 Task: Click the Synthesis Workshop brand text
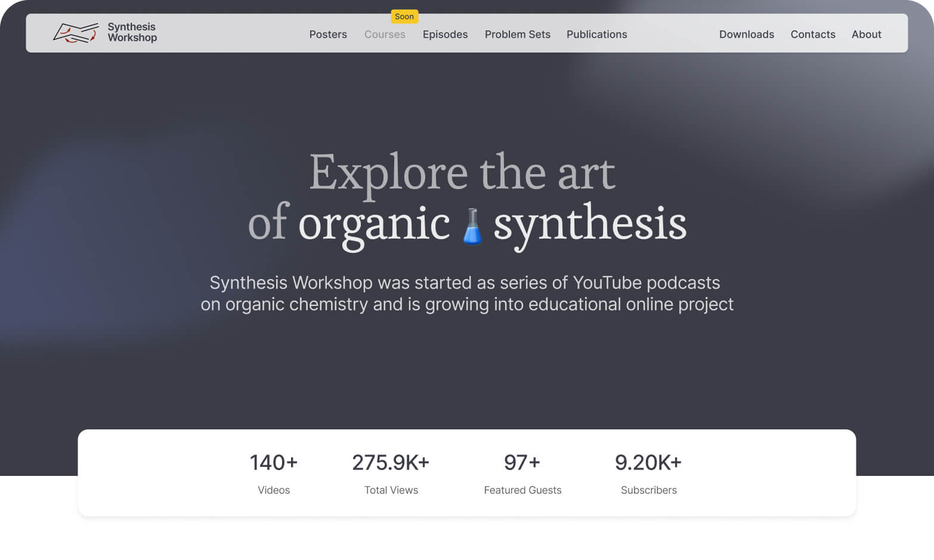(x=132, y=32)
